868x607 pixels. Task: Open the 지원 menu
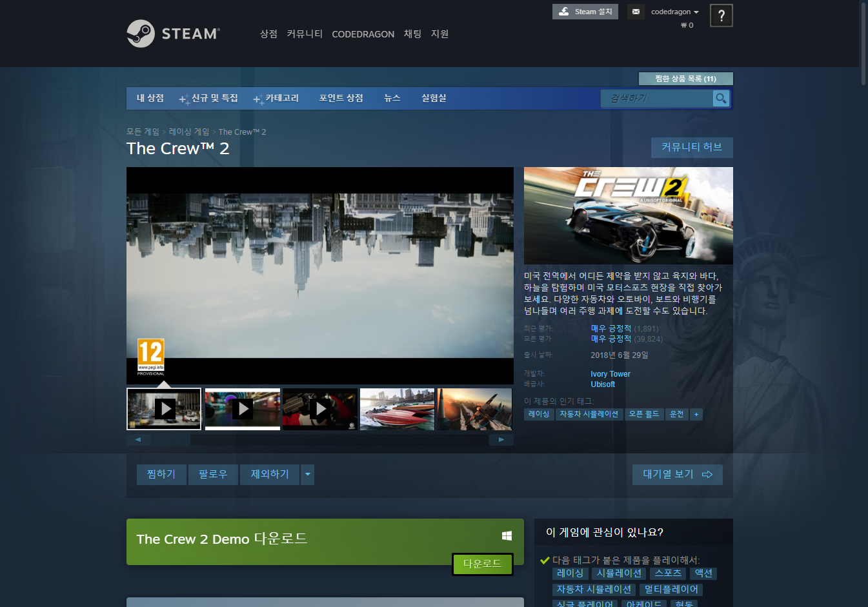[x=439, y=34]
